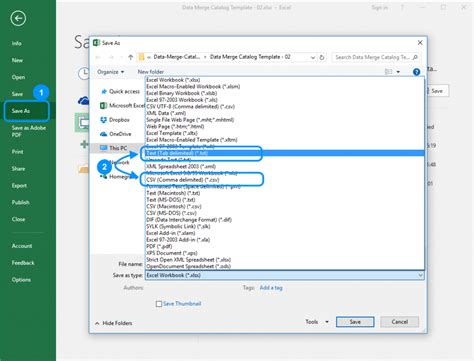Collapse the Save as type combo box
The image size is (474, 361).
click(x=420, y=275)
